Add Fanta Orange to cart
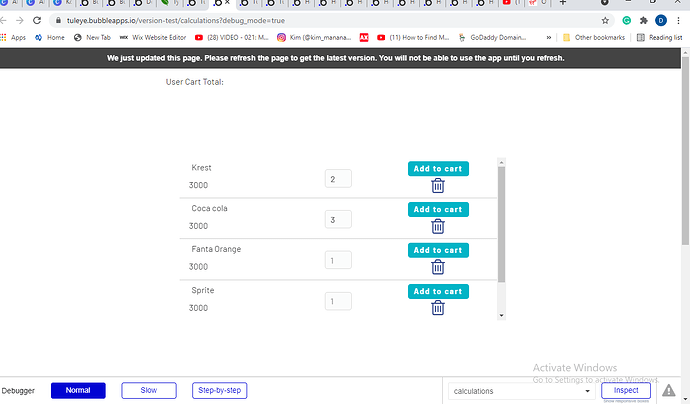Viewport: 690px width, 404px height. click(x=438, y=250)
